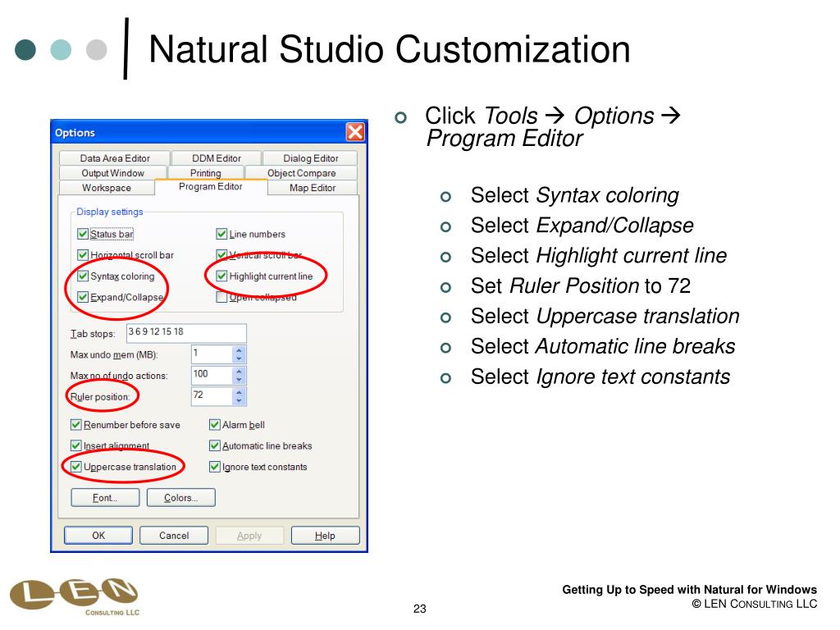Open the Font... dialog button
The image size is (840, 630).
[x=105, y=498]
